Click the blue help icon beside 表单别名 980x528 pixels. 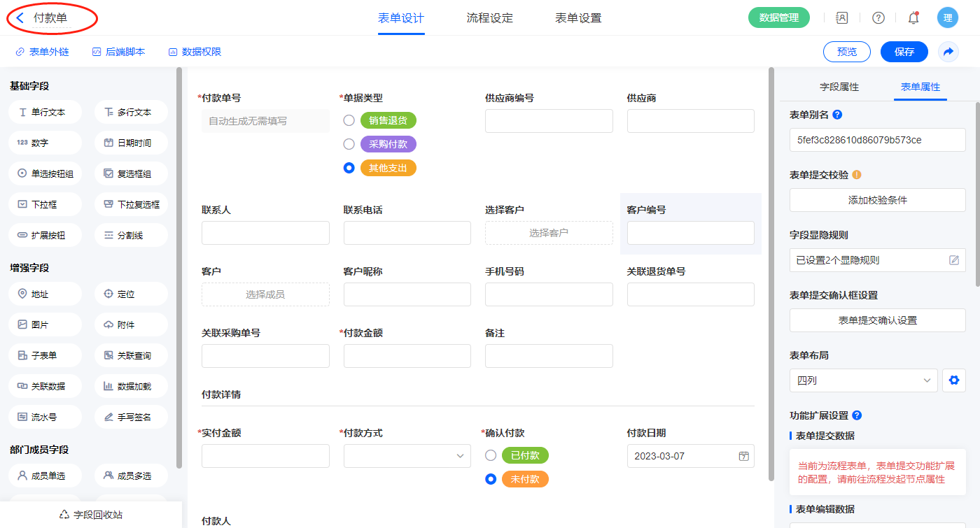(837, 115)
